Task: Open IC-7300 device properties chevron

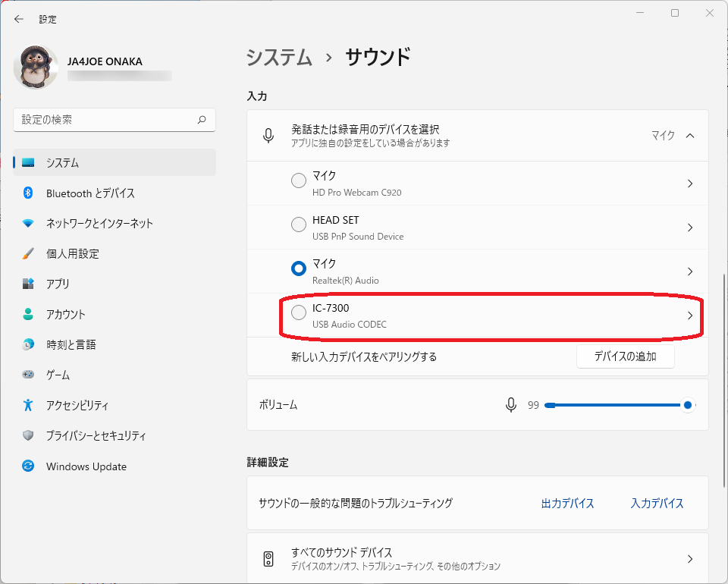Action: (x=689, y=316)
